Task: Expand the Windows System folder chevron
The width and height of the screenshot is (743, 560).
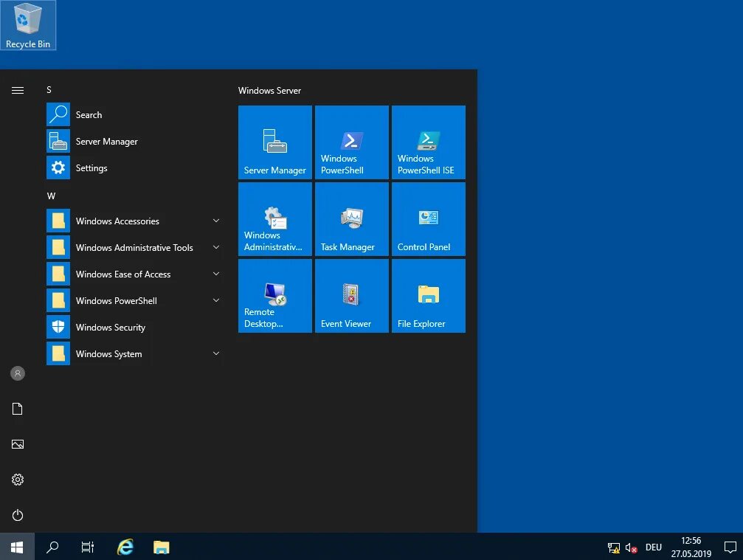Action: tap(216, 353)
